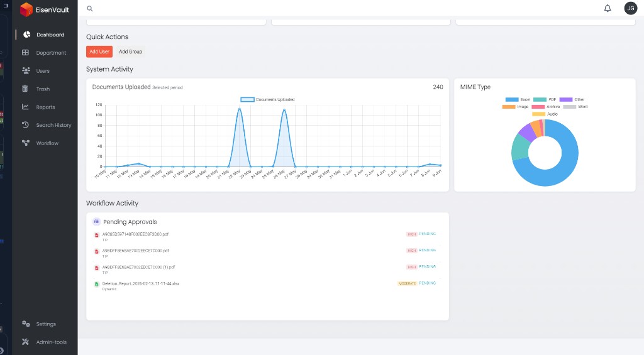This screenshot has width=644, height=355.
Task: Click the Department grid icon
Action: click(x=25, y=53)
